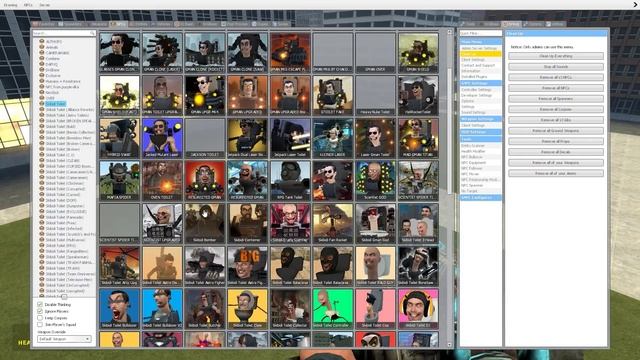Click the Remove all Ground Weapons button
This screenshot has width=640, height=360.
pos(556,131)
